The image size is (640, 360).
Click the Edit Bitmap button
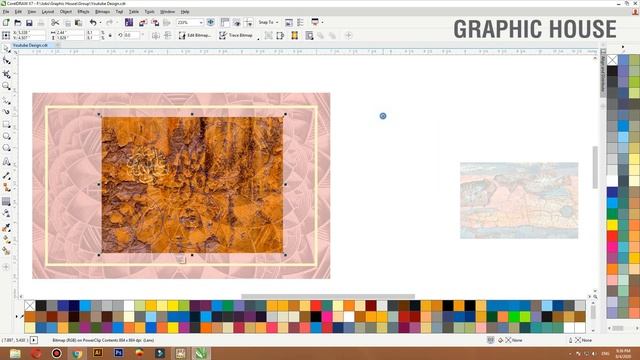click(195, 36)
